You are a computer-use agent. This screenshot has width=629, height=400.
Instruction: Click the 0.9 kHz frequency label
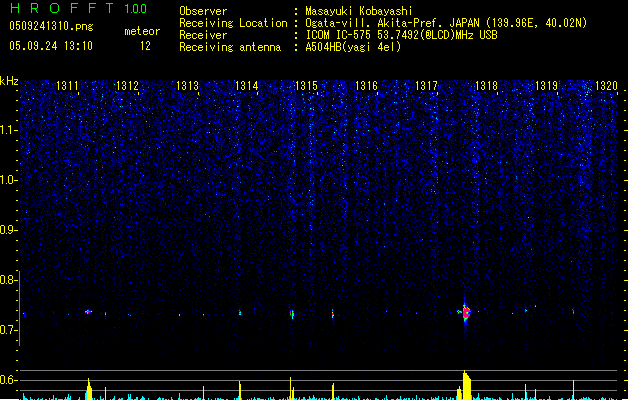(8, 230)
